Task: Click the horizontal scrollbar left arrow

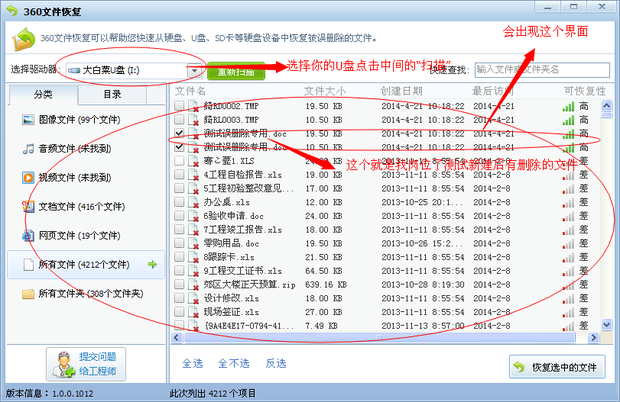Action: click(x=176, y=338)
